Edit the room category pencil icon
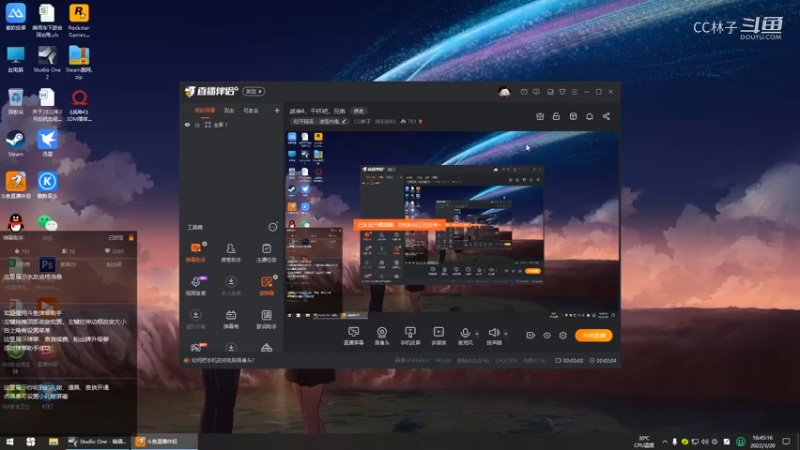800x450 pixels. [x=344, y=121]
